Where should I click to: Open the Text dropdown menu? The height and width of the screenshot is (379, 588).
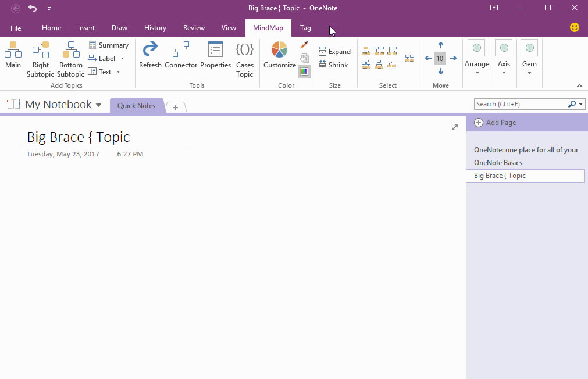point(118,71)
